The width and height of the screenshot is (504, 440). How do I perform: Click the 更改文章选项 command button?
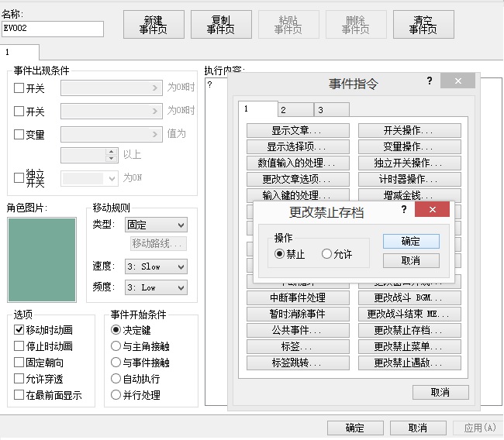298,179
